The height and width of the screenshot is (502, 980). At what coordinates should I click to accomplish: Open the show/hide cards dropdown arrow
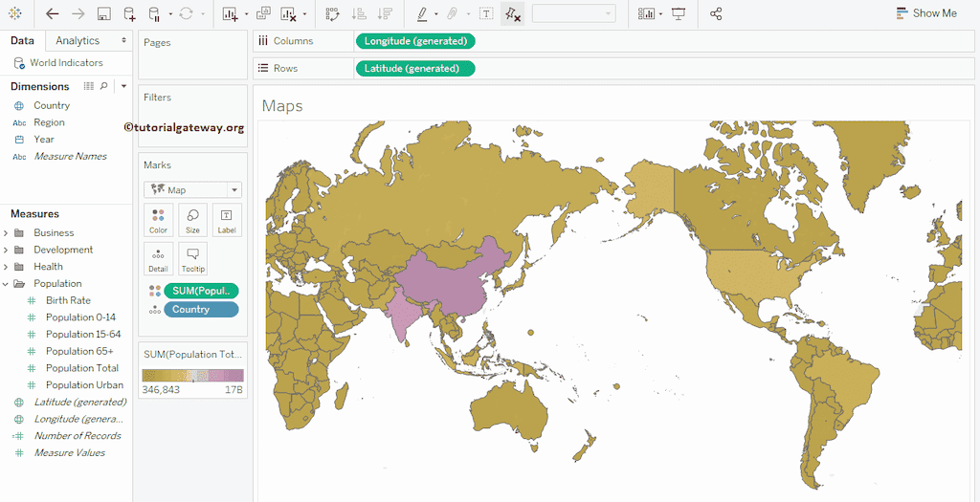[x=660, y=13]
